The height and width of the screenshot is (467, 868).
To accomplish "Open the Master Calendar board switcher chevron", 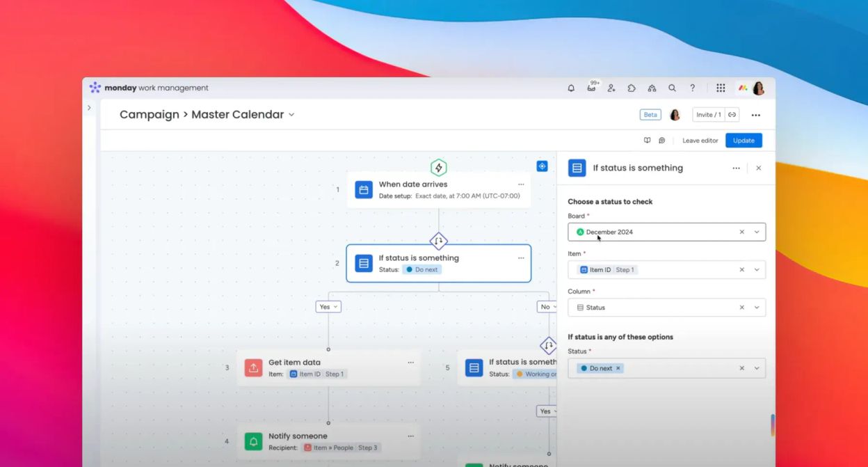I will click(x=291, y=115).
